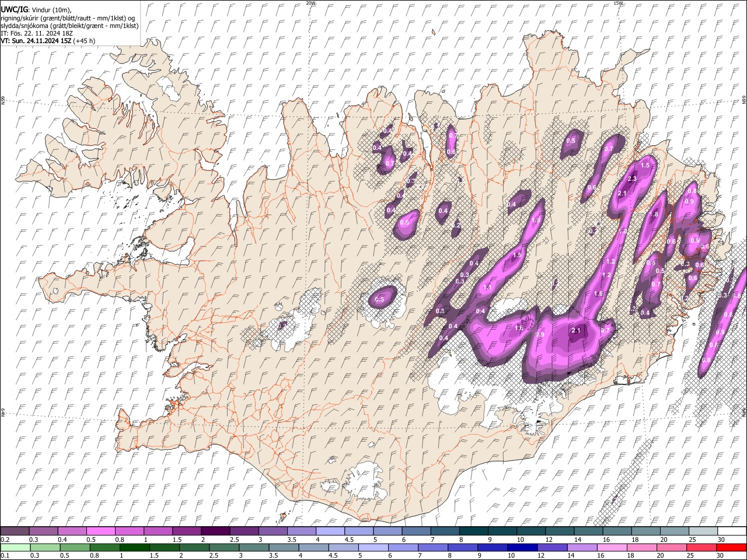Click the valid time line 'VT: Sun. 24.11.2024 15Z'
The image size is (747, 560).
36,41
